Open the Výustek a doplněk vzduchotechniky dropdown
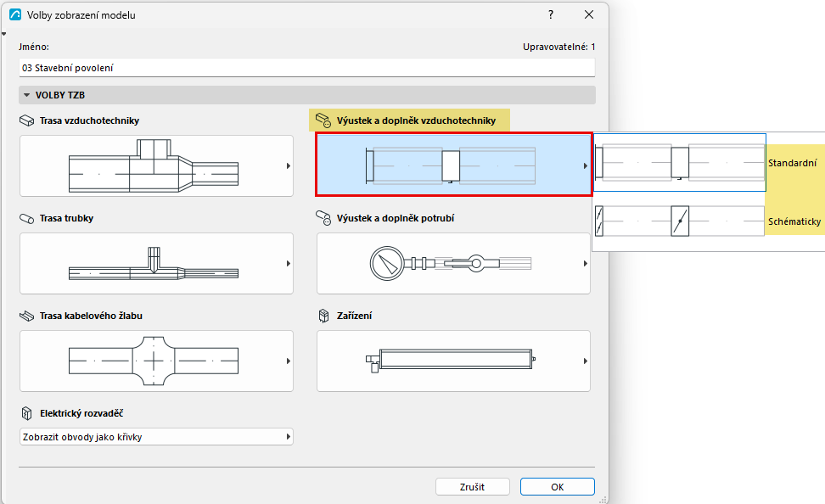The width and height of the screenshot is (825, 504). pos(453,165)
